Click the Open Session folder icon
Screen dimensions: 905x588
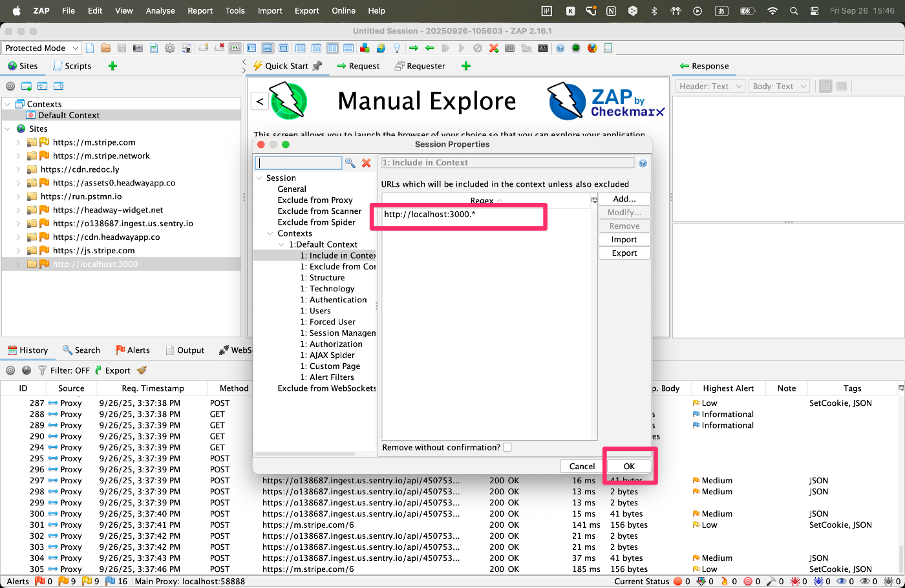(x=106, y=48)
